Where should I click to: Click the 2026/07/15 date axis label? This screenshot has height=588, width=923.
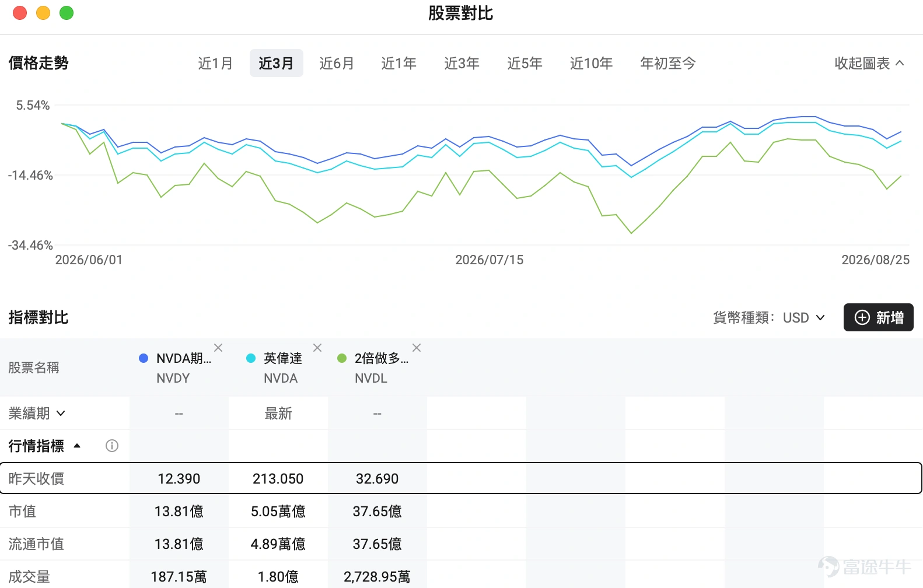point(490,260)
